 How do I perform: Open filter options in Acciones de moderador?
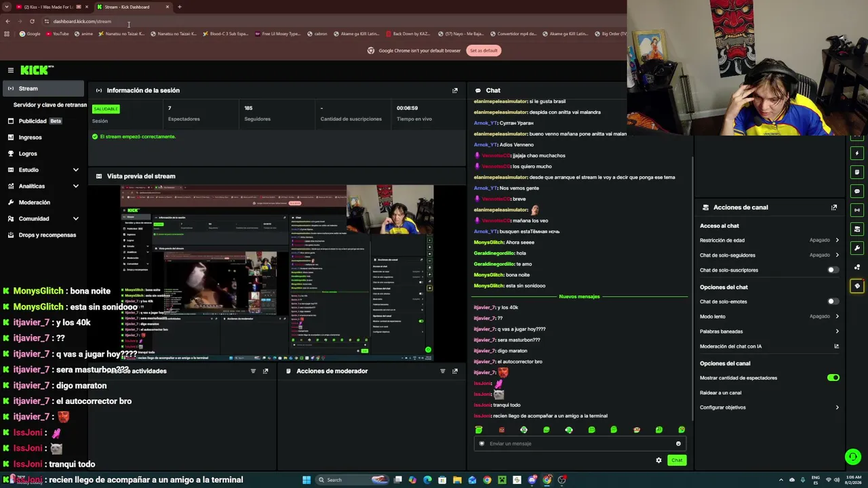pyautogui.click(x=443, y=371)
